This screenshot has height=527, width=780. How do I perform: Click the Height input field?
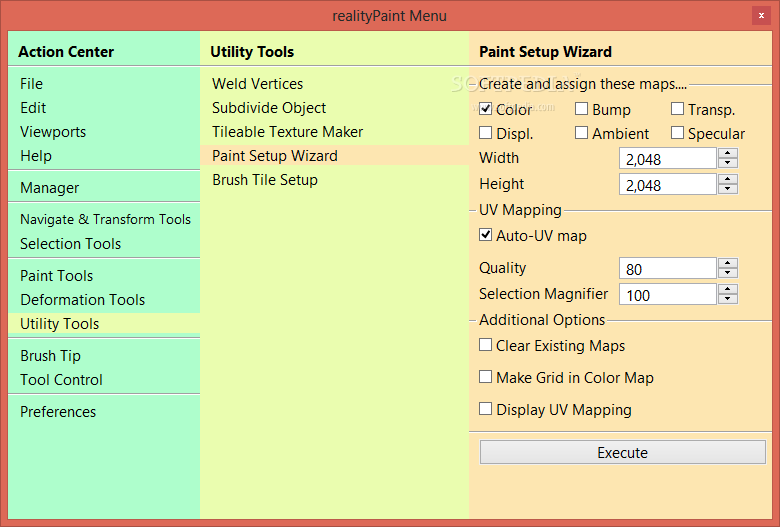pyautogui.click(x=668, y=185)
